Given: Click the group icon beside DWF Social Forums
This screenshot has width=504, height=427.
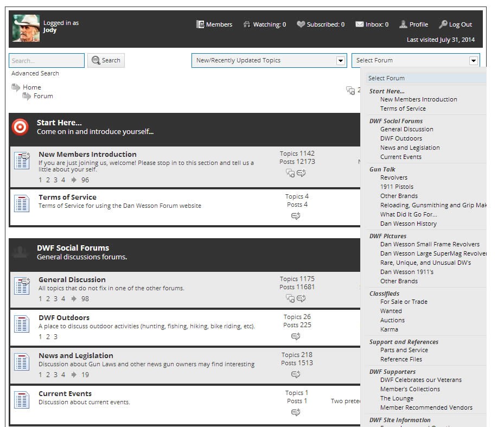Looking at the screenshot, I should (x=20, y=252).
